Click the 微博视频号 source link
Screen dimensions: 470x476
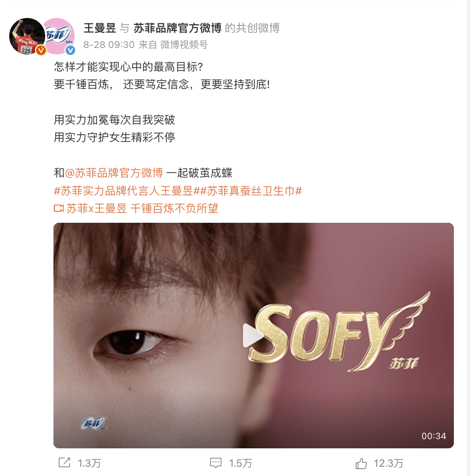184,45
